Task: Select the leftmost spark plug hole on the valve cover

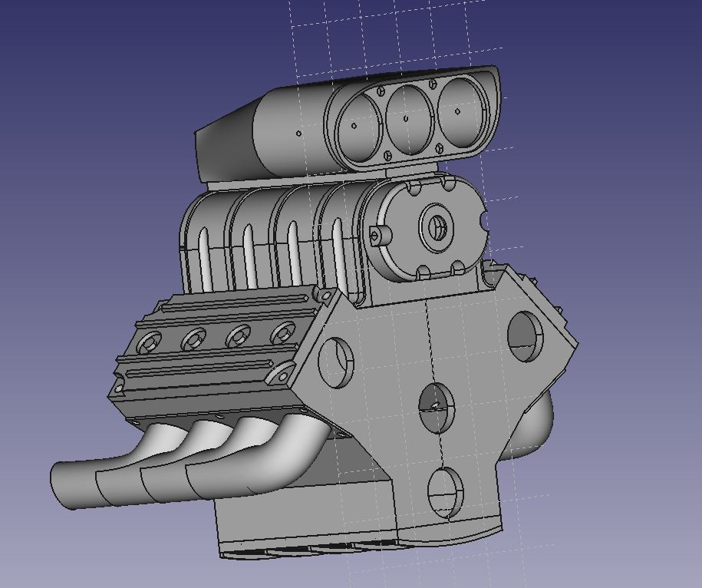Action: tap(149, 344)
